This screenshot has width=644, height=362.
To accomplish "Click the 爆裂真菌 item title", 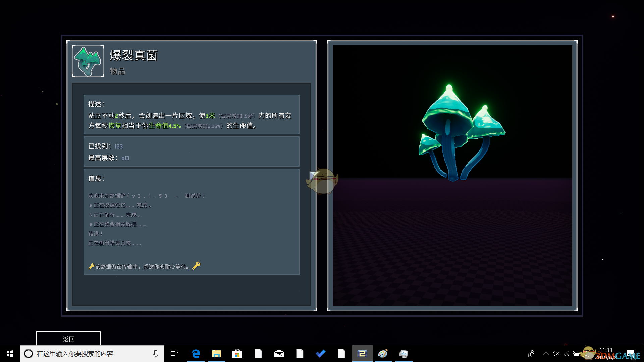I will coord(133,55).
